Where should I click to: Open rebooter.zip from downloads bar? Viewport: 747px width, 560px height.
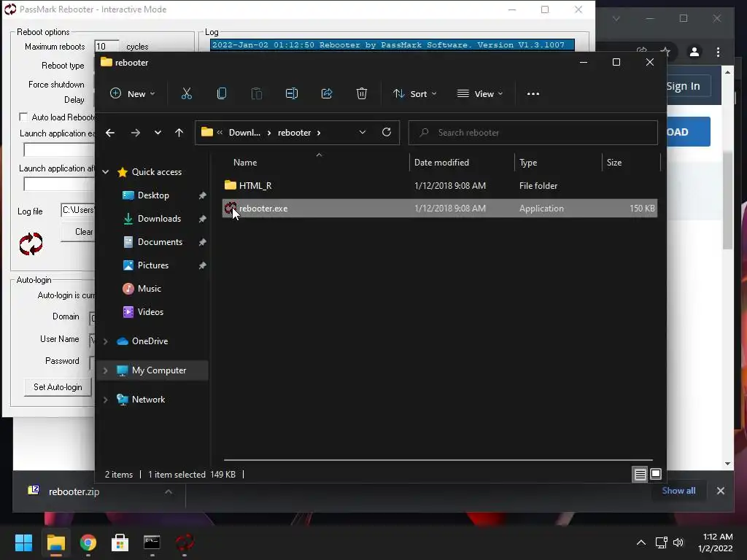click(74, 491)
